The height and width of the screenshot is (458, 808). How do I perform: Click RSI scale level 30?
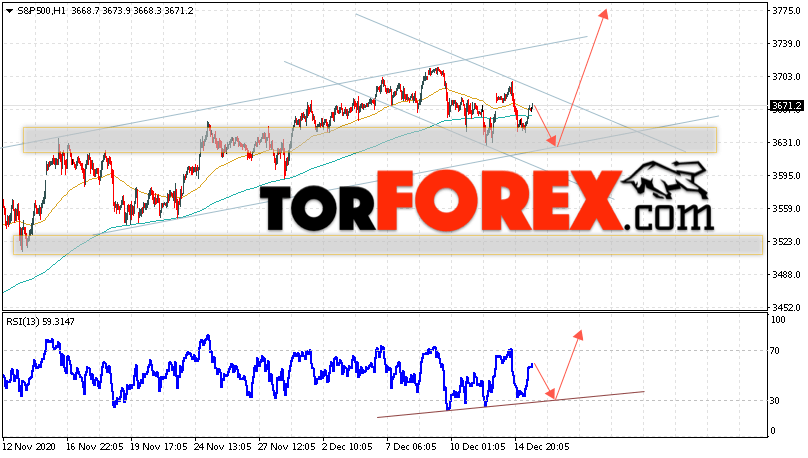coord(775,400)
